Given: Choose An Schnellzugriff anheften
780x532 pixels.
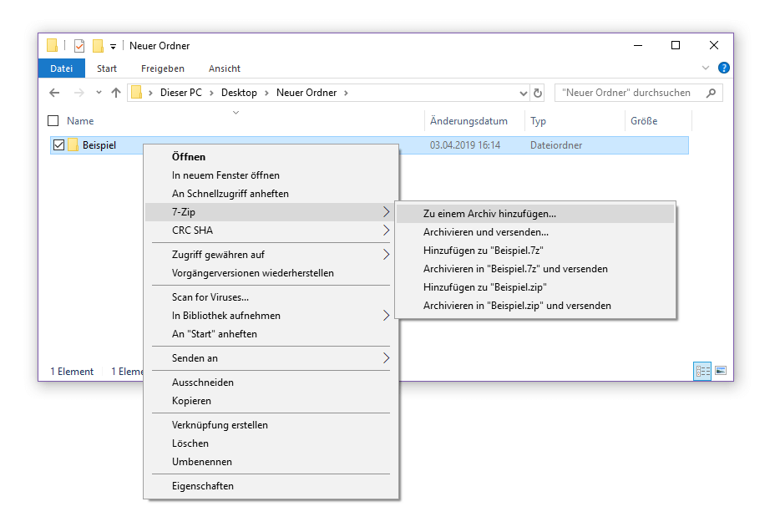Looking at the screenshot, I should click(x=271, y=194).
